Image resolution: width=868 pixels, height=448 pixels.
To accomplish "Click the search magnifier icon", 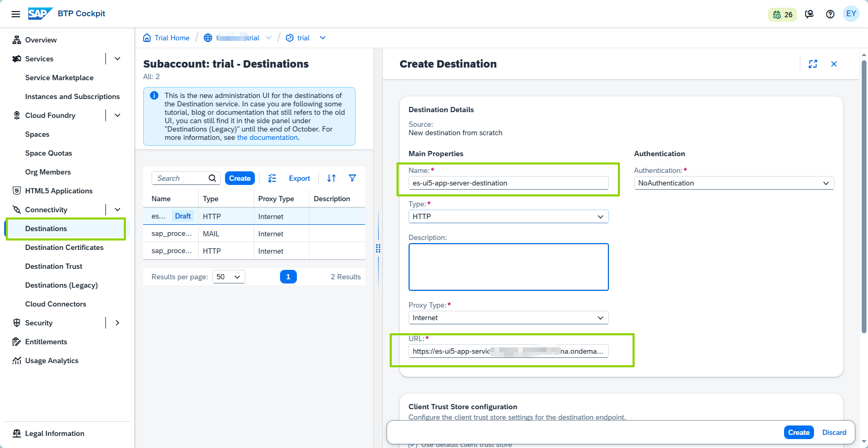I will pos(212,178).
